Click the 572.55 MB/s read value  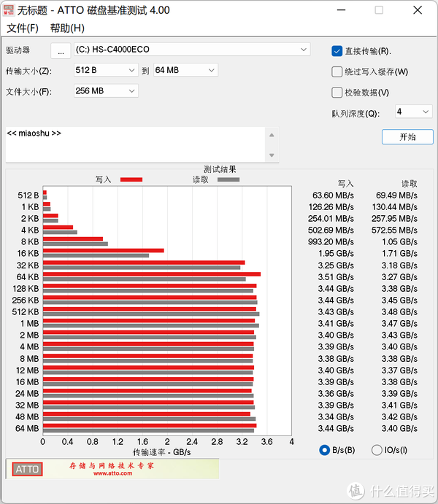394,230
